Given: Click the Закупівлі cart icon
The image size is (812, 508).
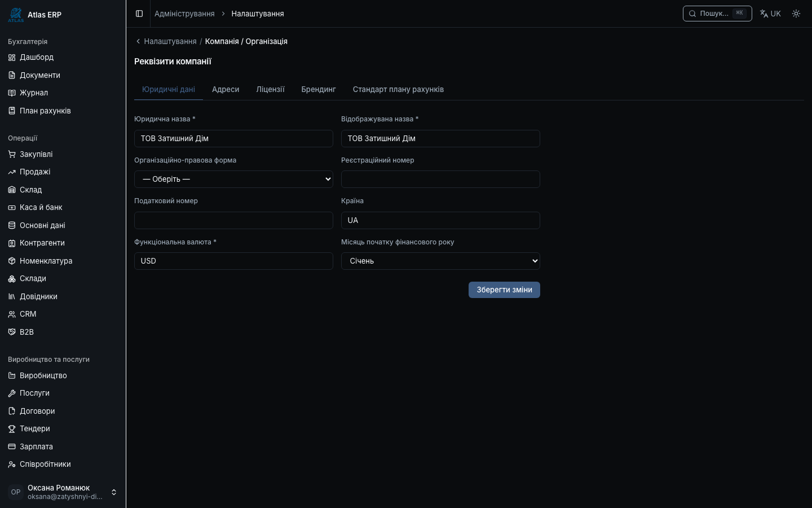Looking at the screenshot, I should point(12,154).
